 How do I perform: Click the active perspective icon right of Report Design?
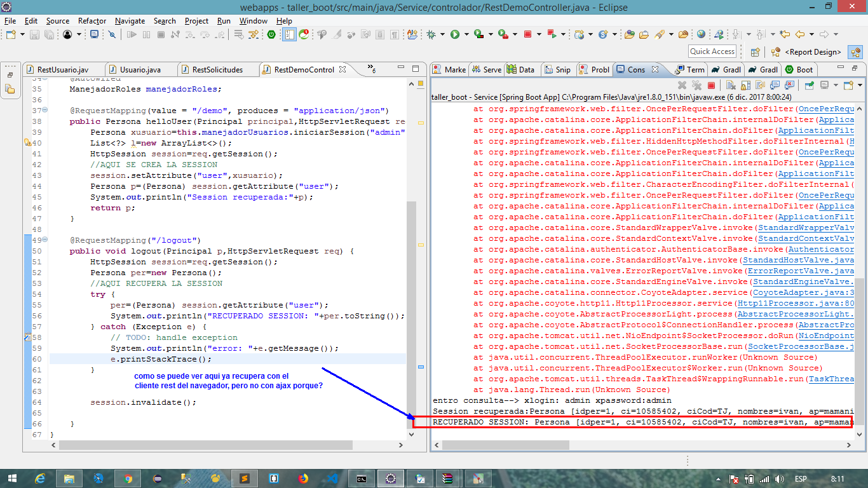click(856, 52)
